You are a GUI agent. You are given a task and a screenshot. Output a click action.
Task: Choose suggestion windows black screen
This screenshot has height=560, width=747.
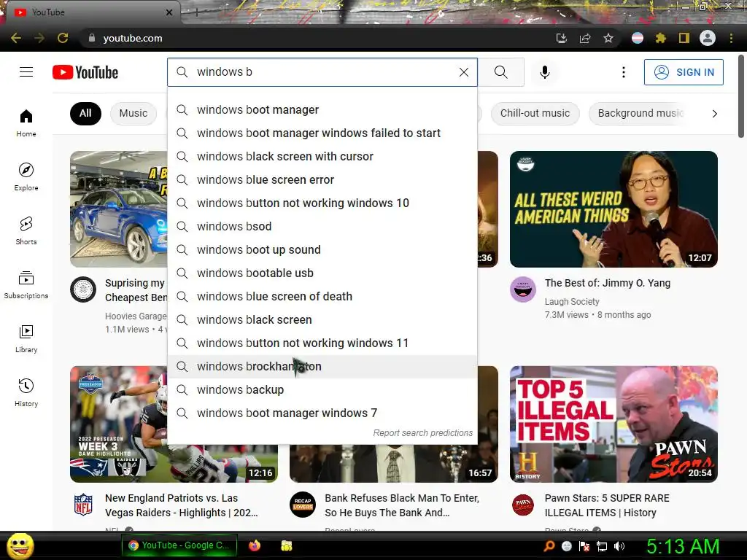point(322,319)
